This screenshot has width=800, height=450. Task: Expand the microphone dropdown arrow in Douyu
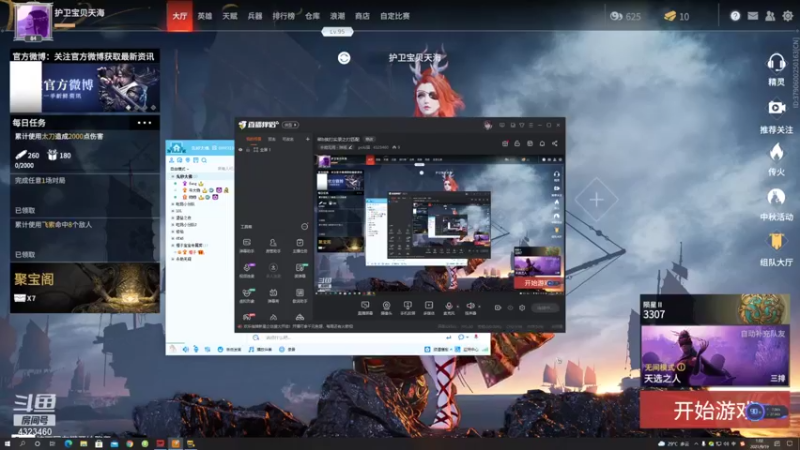click(x=458, y=307)
